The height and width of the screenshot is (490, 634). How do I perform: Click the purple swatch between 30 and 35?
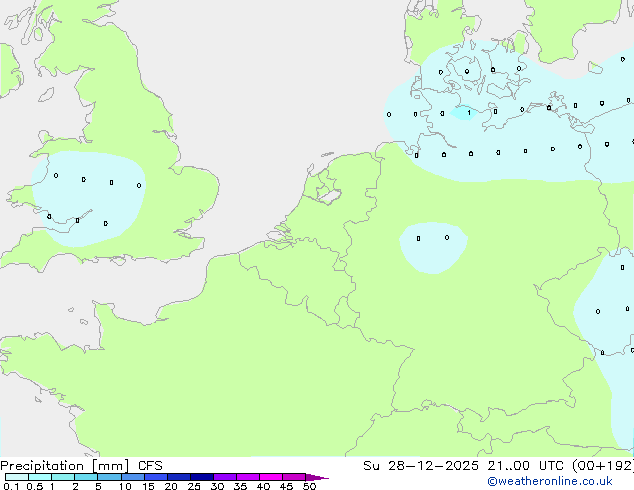(225, 477)
